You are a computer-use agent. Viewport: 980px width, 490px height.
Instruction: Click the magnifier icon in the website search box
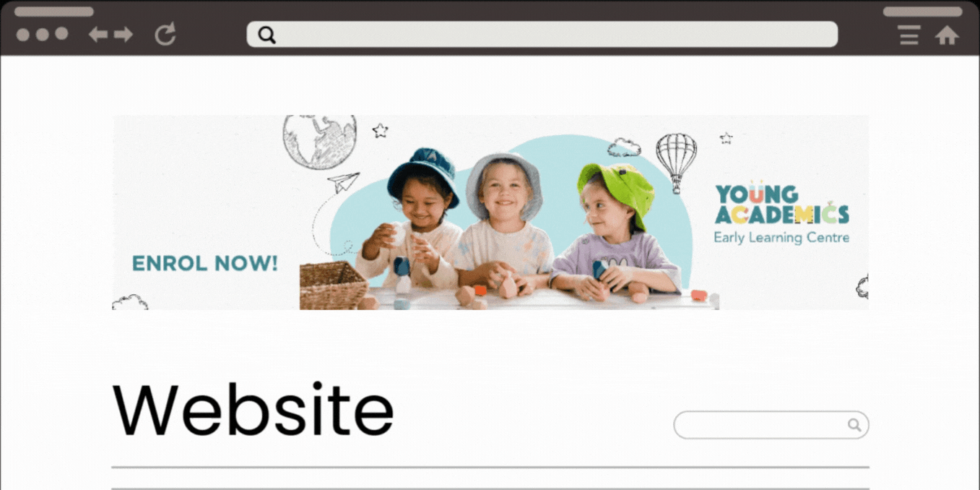(x=854, y=425)
